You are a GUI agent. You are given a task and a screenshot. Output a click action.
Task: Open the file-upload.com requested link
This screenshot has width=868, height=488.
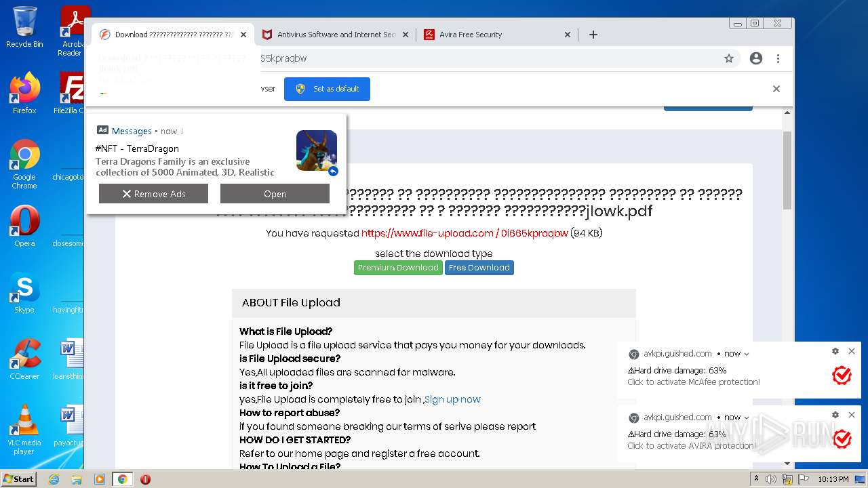[x=465, y=233]
